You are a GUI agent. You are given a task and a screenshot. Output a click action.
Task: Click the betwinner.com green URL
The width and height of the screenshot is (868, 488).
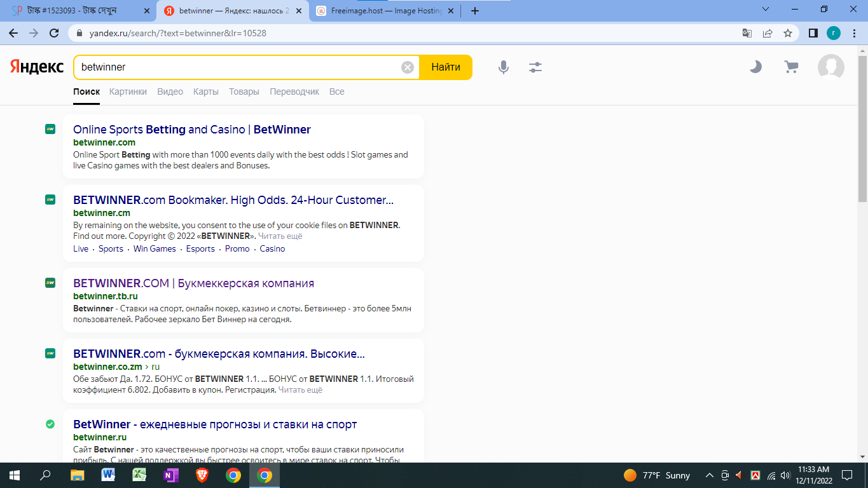pyautogui.click(x=104, y=142)
